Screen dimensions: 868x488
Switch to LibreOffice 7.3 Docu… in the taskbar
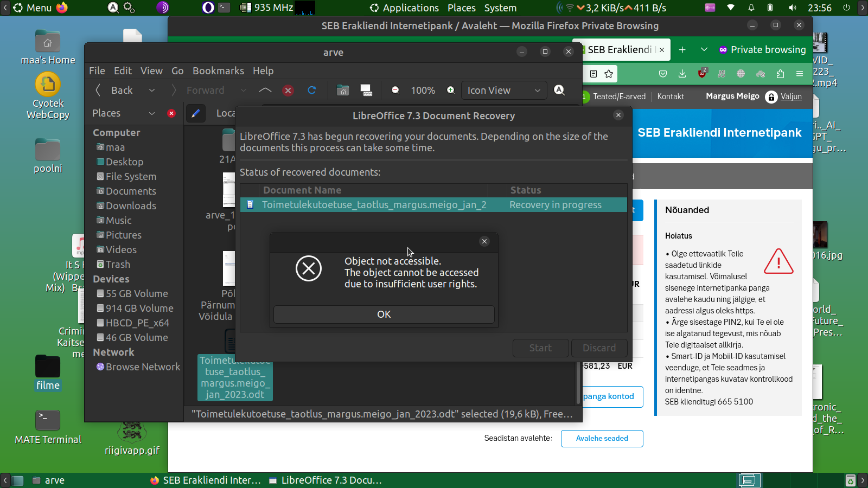tap(325, 480)
